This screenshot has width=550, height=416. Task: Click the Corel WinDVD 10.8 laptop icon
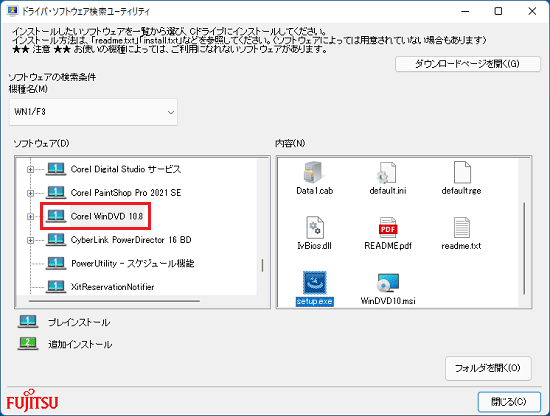[56, 216]
